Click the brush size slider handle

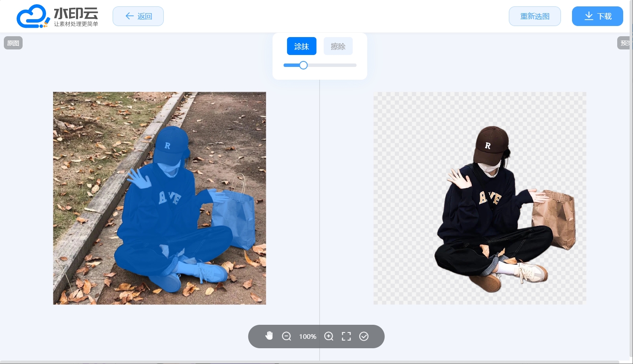[303, 65]
